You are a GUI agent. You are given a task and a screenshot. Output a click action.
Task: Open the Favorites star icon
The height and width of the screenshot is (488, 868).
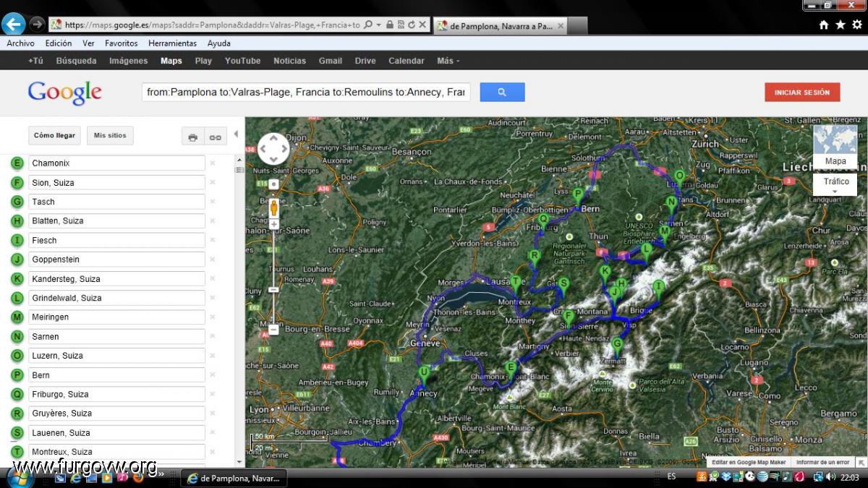(841, 25)
